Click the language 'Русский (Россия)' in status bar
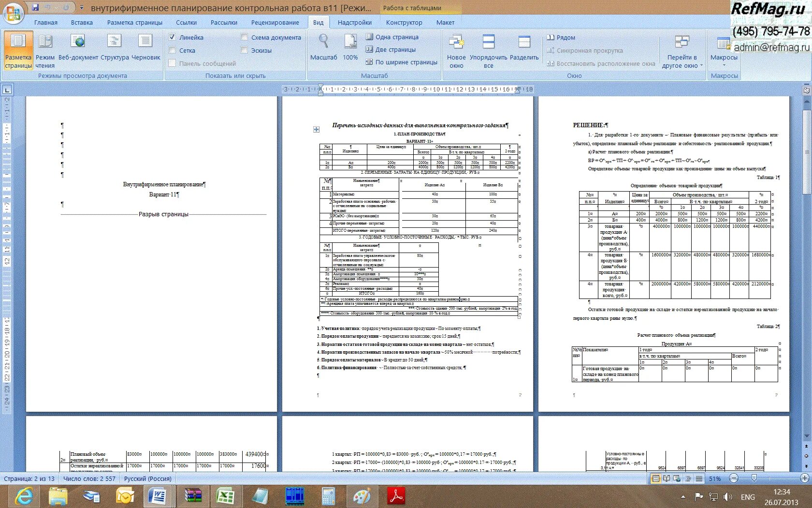The image size is (812, 508). click(x=147, y=478)
